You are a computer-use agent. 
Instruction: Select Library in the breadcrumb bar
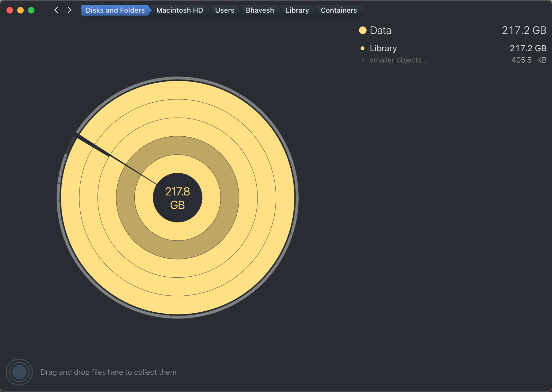tap(297, 10)
